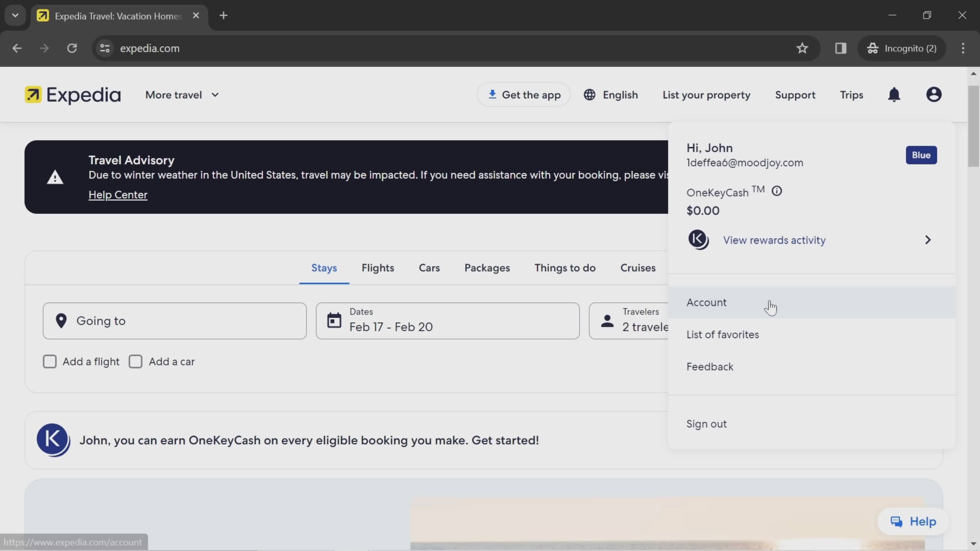This screenshot has width=980, height=551.
Task: Select the Stays tab
Action: 324,268
